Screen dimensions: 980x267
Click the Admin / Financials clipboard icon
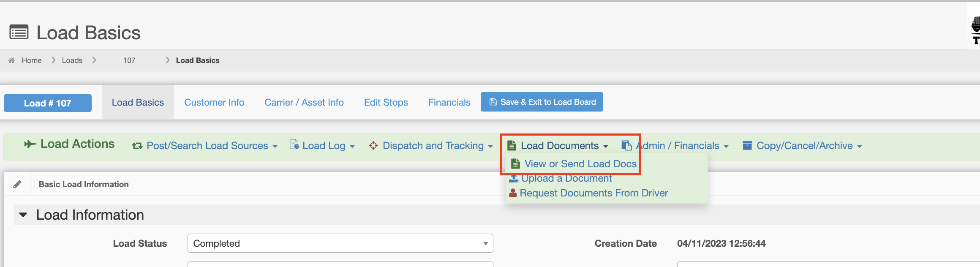click(x=627, y=145)
